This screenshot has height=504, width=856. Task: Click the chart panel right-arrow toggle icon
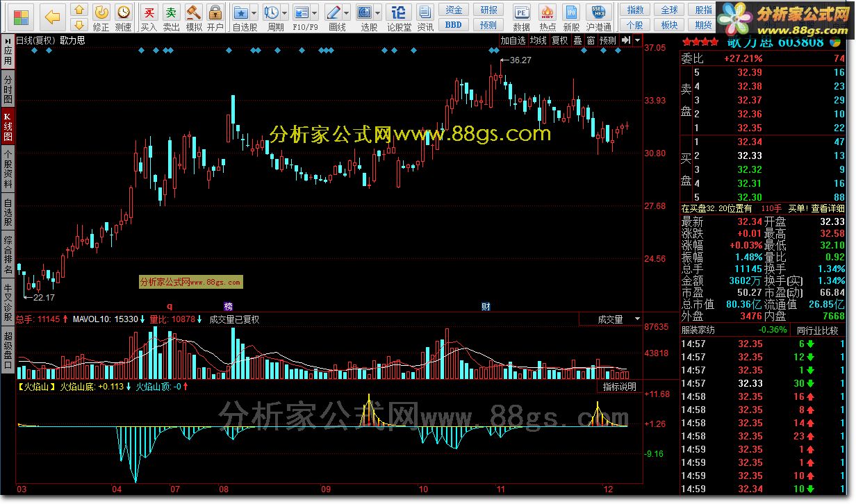point(626,40)
